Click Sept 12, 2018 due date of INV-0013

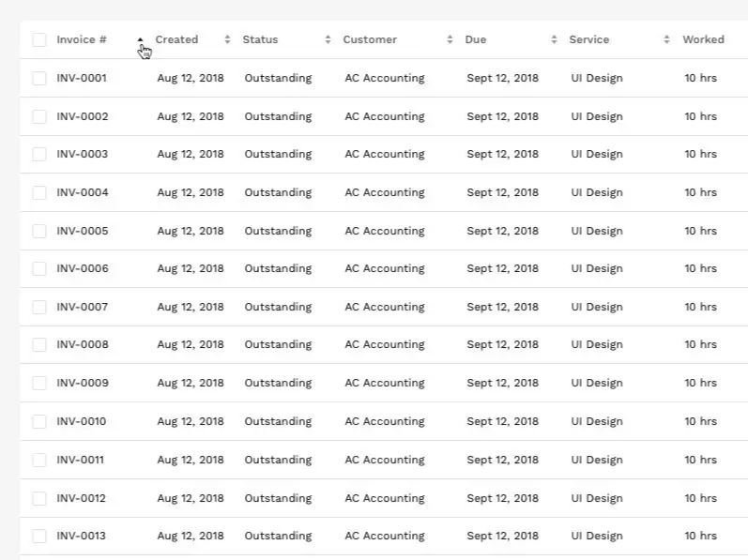point(502,536)
